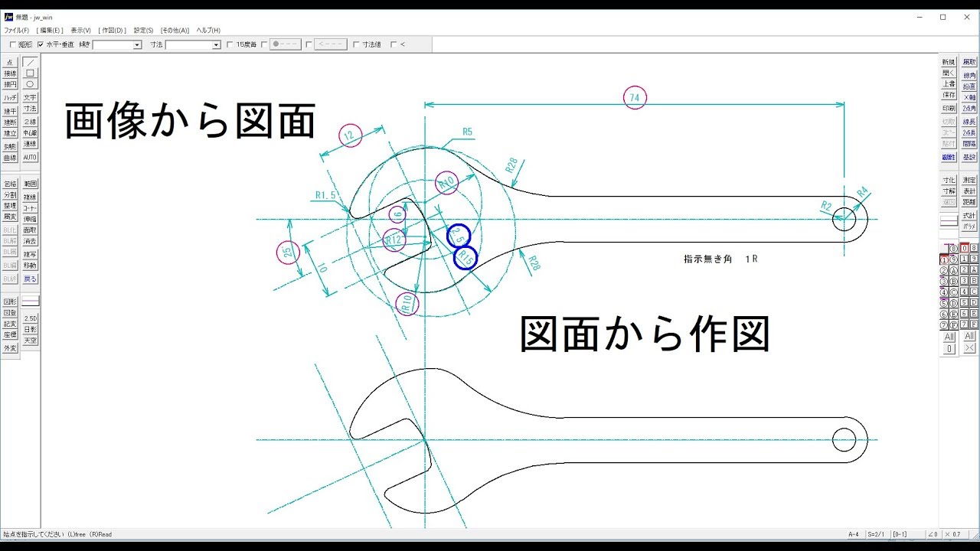Screen dimensions: 980x551
Task: Open the 作図(D) menu
Action: pyautogui.click(x=113, y=30)
